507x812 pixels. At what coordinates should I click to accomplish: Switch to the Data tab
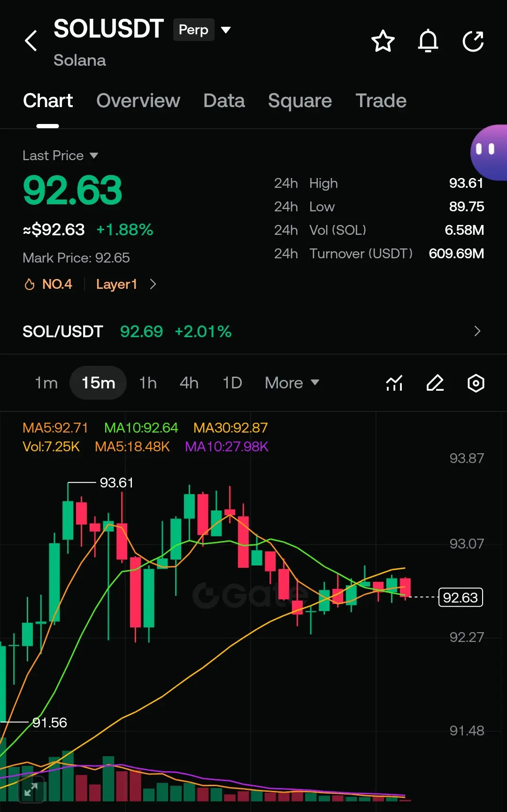click(x=224, y=101)
